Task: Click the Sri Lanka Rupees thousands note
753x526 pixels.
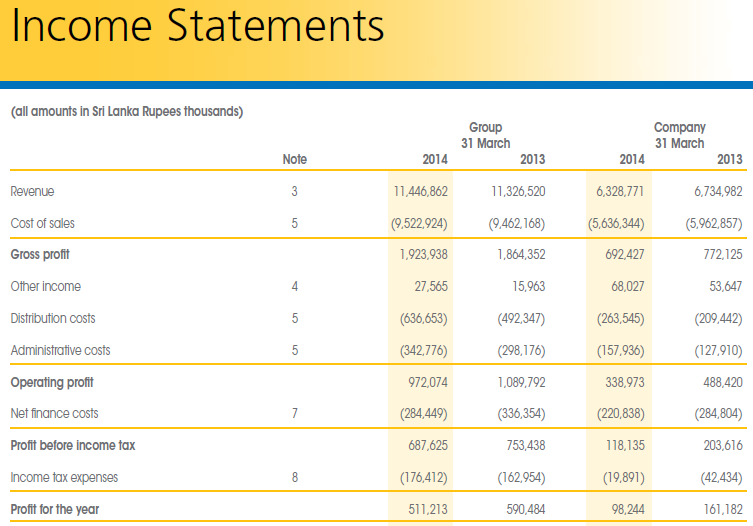Action: click(126, 111)
